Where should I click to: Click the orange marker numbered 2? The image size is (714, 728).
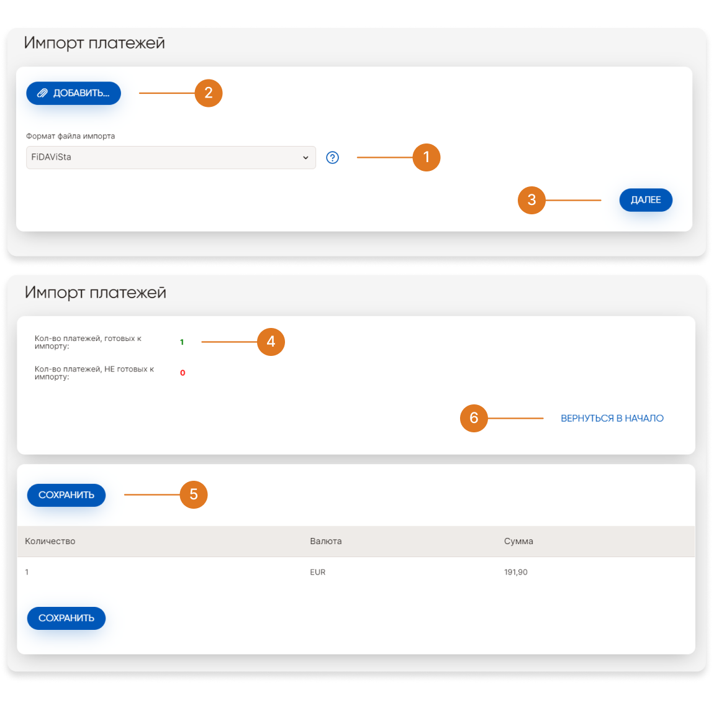209,93
